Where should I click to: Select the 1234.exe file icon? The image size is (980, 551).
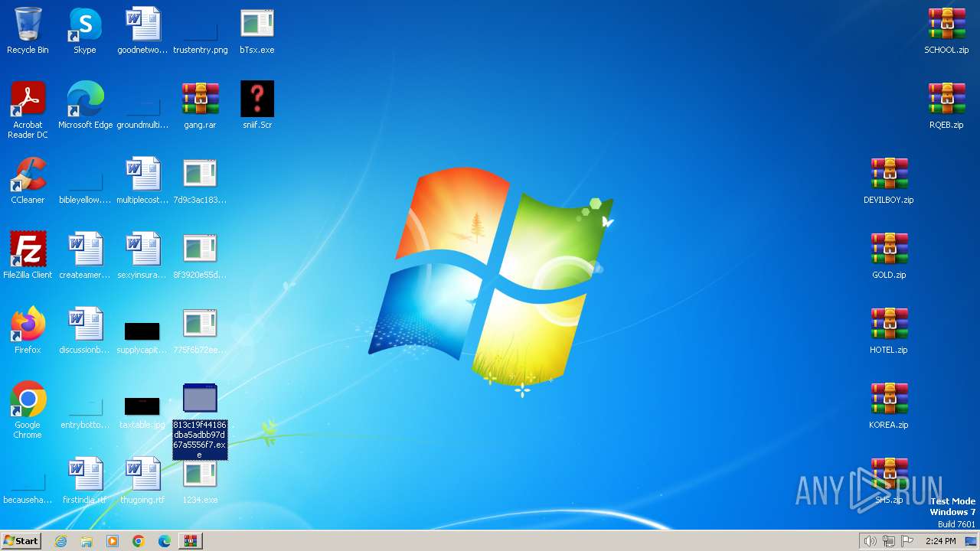[x=200, y=474]
